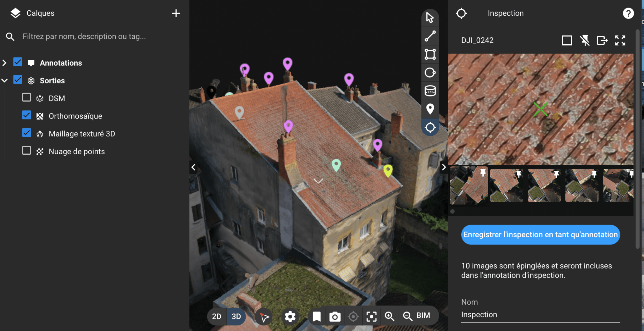Unpin all images with crossed pin icon

tap(585, 40)
